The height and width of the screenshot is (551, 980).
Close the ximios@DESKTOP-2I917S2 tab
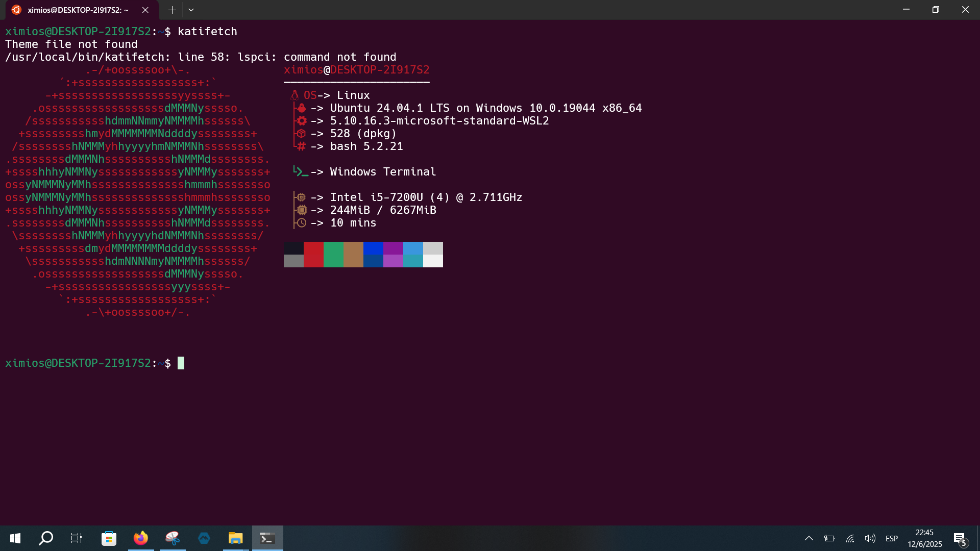coord(145,10)
